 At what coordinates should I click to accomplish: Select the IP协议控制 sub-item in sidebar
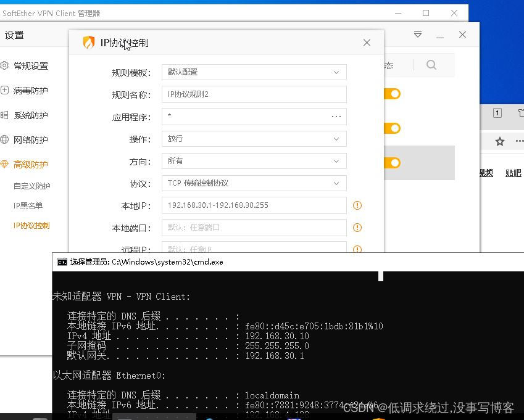click(31, 226)
